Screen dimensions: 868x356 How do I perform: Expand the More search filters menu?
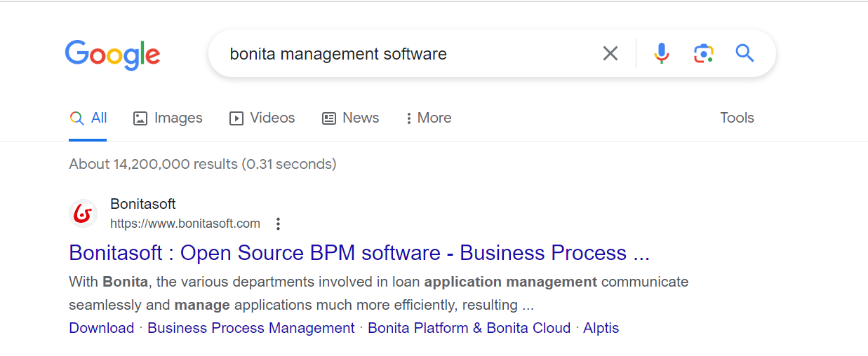click(x=429, y=118)
